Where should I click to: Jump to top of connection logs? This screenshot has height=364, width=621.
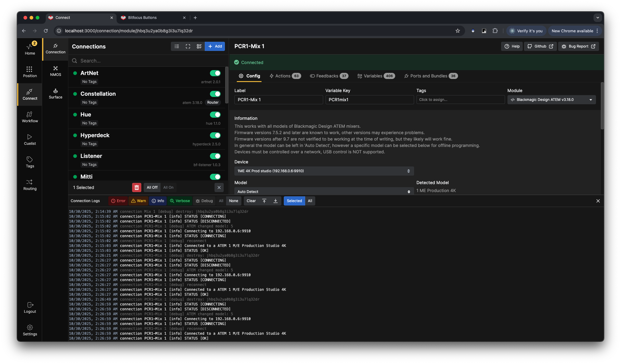point(264,201)
